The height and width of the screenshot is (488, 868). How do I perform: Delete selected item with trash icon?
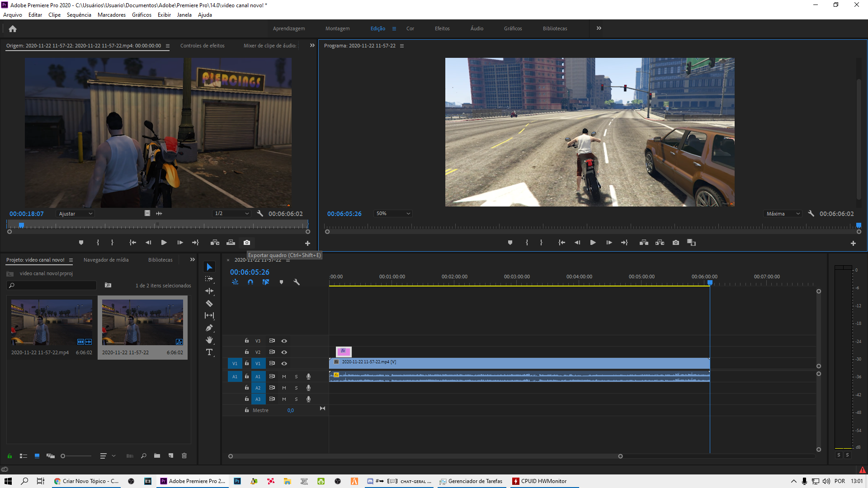tap(184, 455)
